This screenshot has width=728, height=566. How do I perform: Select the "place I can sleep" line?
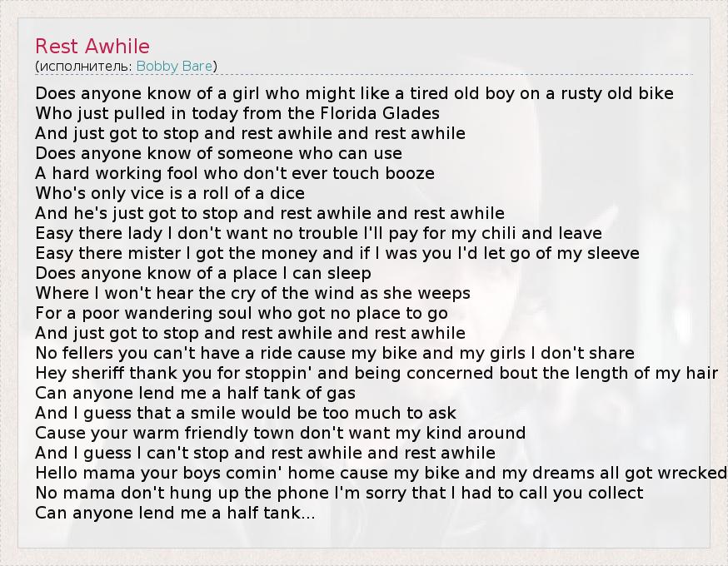[203, 273]
